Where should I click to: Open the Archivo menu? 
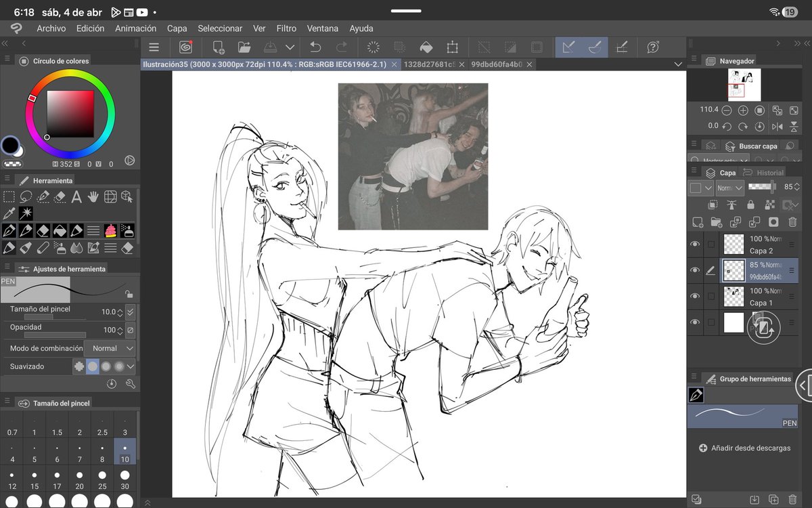click(51, 28)
